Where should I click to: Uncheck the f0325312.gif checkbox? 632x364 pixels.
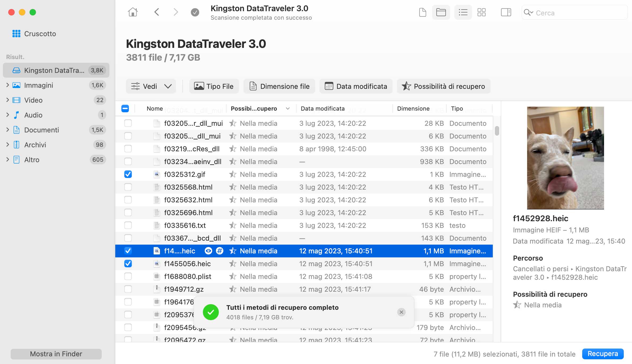click(128, 174)
